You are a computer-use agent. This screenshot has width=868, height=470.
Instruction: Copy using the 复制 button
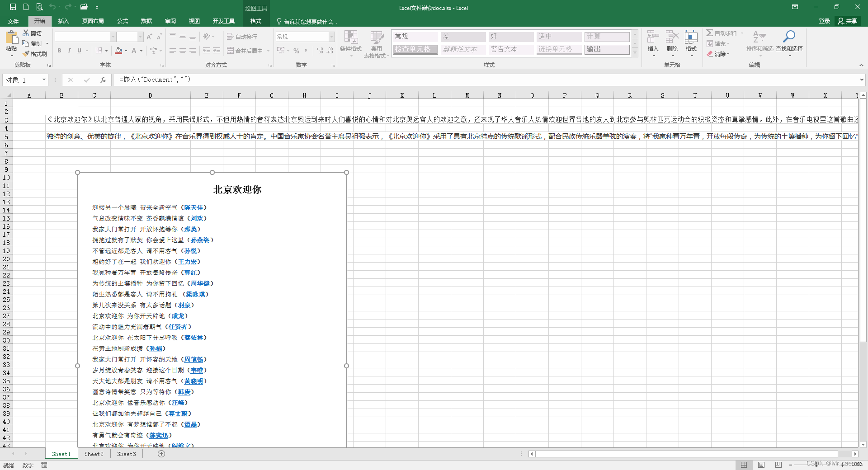[33, 43]
